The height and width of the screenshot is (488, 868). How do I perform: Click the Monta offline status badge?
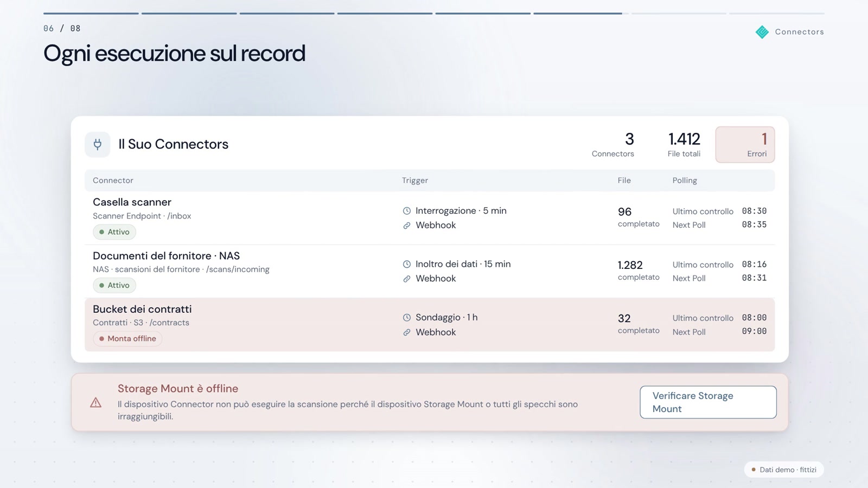(127, 339)
